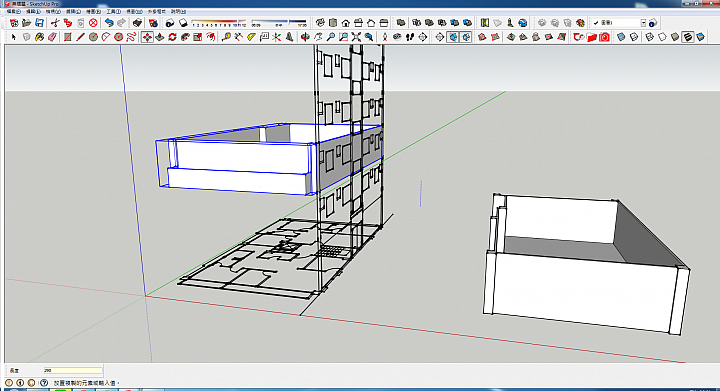Choose the red Freehand squiggle tool
720x391 pixels.
(x=131, y=37)
